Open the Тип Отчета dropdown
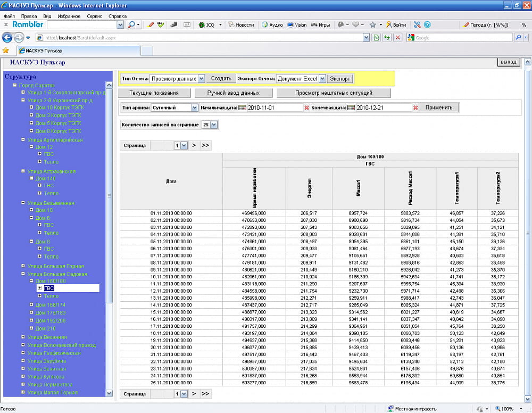This screenshot has height=413, width=532. 201,79
